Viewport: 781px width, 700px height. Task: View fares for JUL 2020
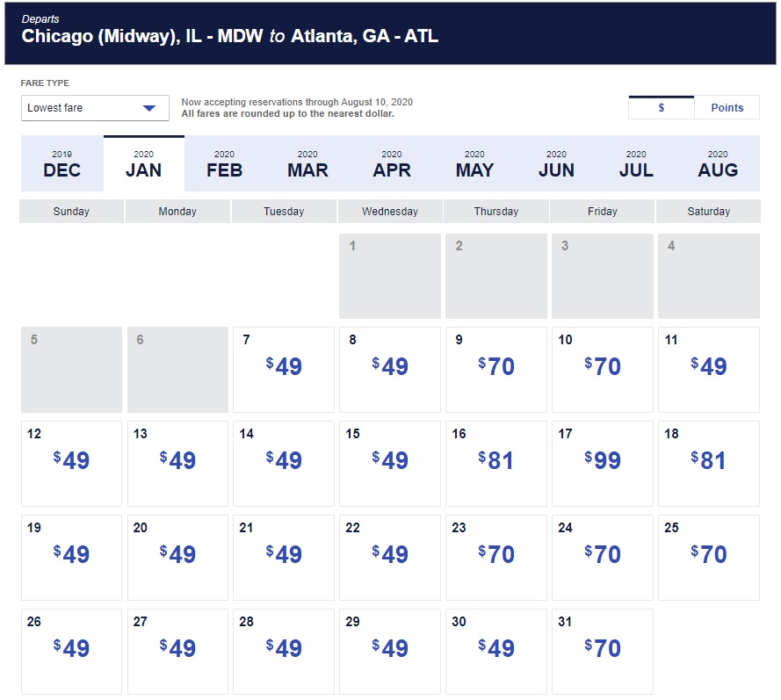pos(636,164)
